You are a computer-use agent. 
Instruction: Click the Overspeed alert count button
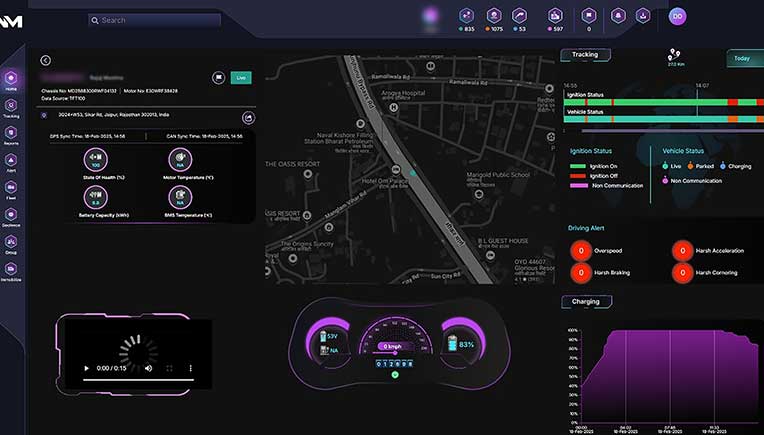(579, 252)
